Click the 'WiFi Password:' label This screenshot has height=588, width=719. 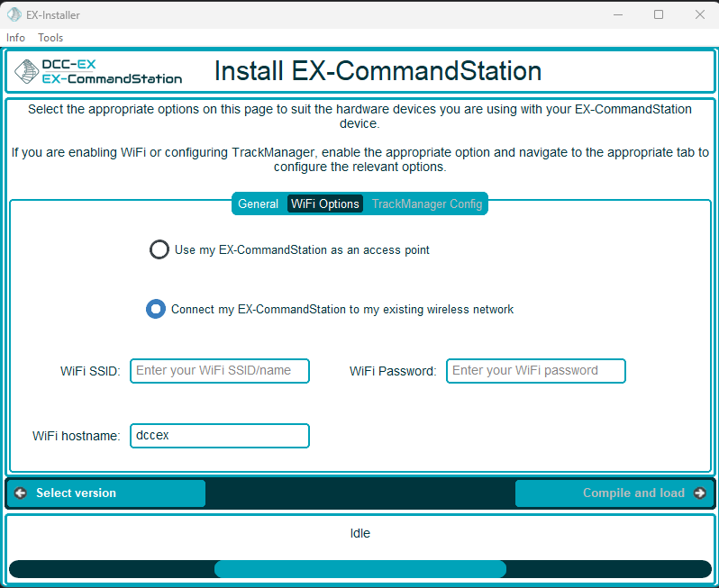(393, 371)
